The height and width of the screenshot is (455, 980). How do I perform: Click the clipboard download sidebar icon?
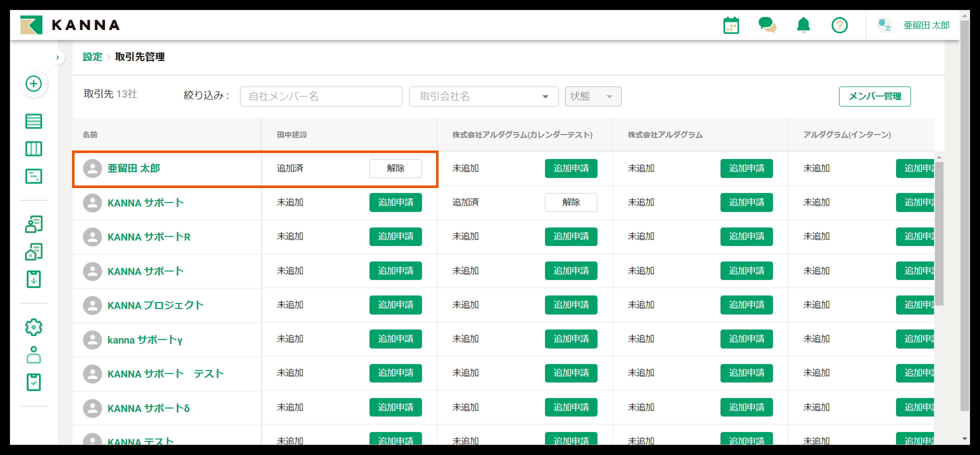(x=33, y=279)
